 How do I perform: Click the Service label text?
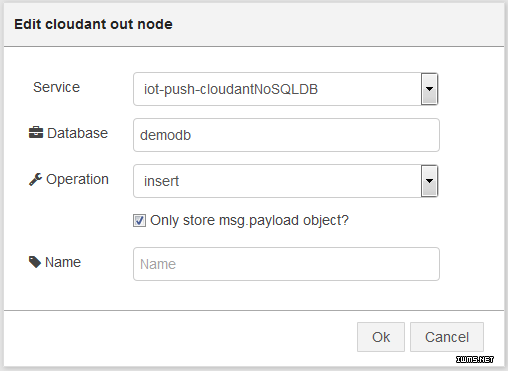[56, 87]
